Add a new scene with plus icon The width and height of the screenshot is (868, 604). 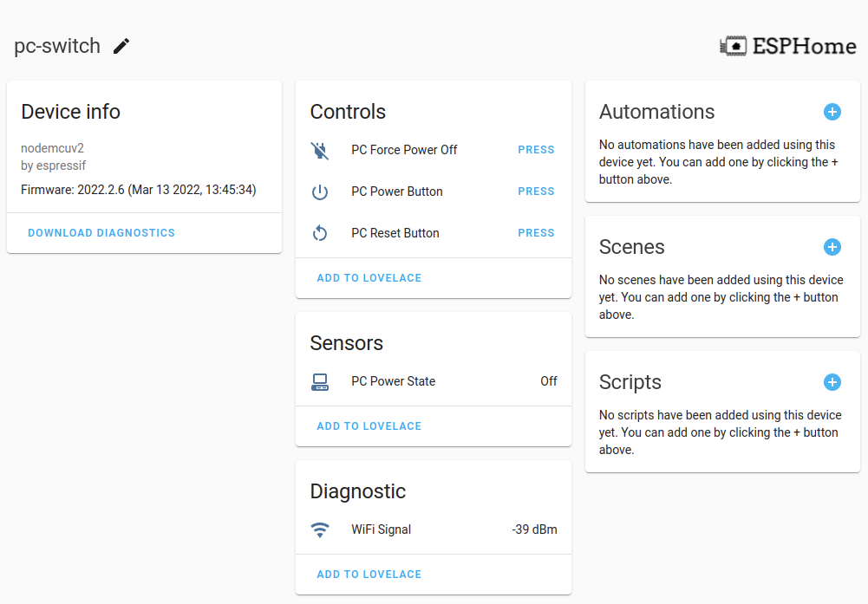pyautogui.click(x=832, y=247)
